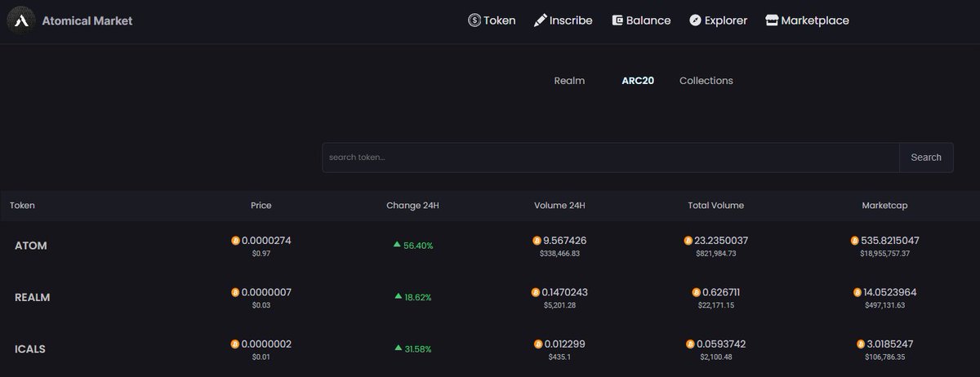Click the Explorer compass icon
This screenshot has width=980, height=377.
coord(695,20)
